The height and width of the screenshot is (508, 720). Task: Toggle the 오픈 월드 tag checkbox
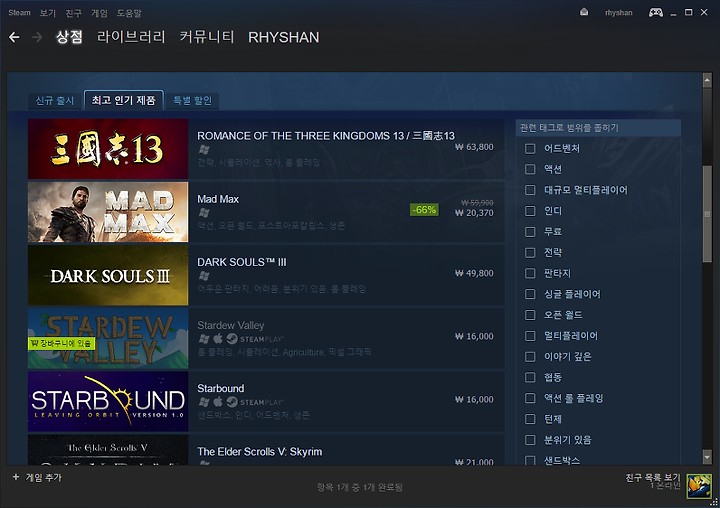point(530,315)
